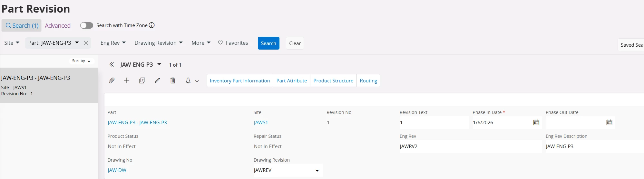
Task: Expand the More filters menu
Action: 201,43
